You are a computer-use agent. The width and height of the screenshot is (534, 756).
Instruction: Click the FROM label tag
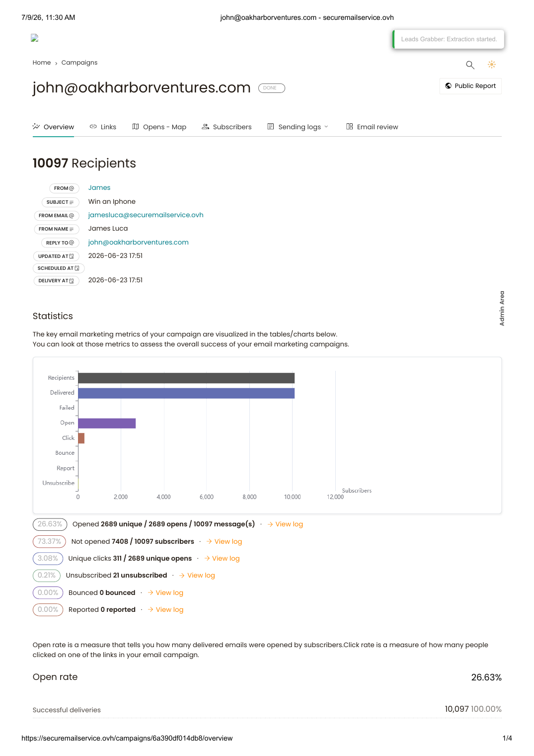64,188
